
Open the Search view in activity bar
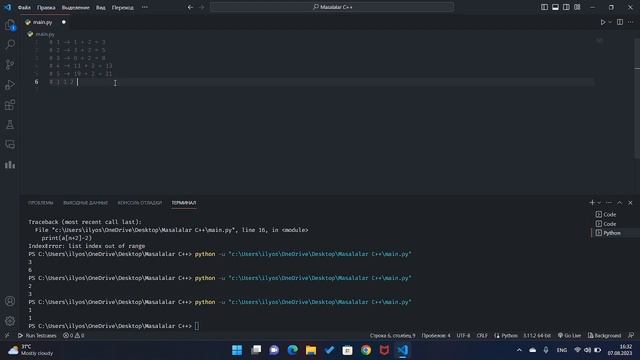click(x=10, y=44)
